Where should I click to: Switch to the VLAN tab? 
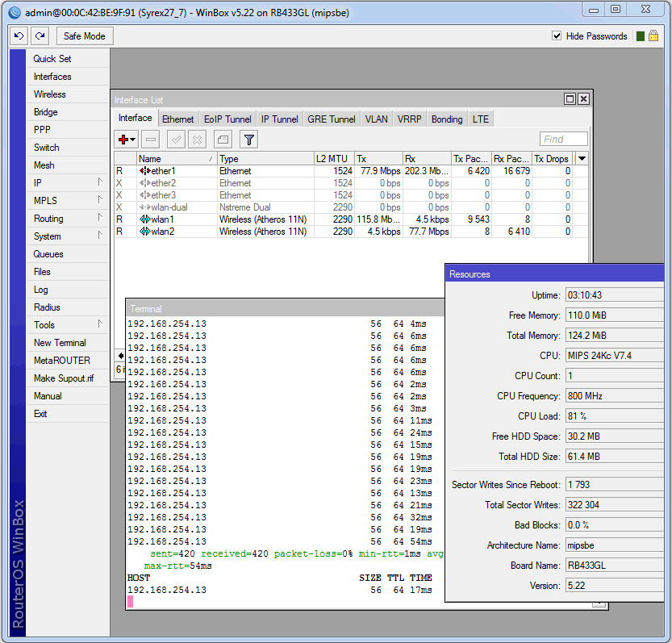tap(376, 119)
